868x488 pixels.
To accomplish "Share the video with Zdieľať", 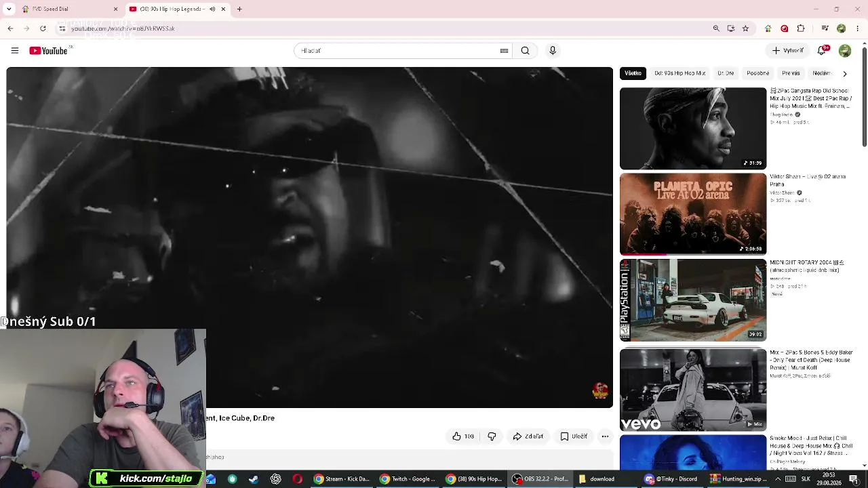I will 528,436.
